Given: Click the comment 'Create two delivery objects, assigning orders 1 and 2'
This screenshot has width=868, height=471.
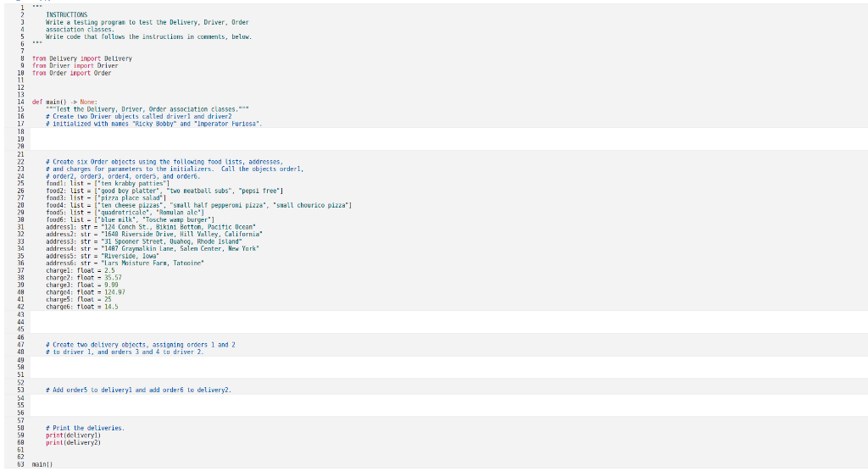Looking at the screenshot, I should 141,345.
